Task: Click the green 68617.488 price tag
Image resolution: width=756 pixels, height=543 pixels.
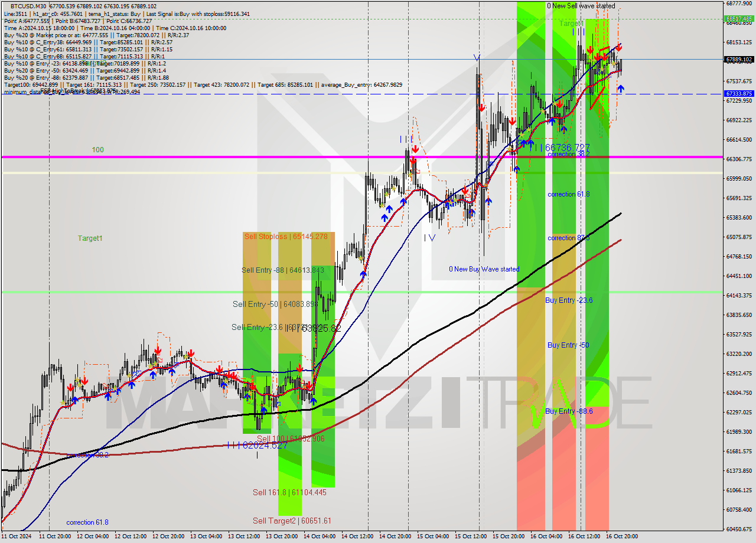Action: click(x=739, y=19)
